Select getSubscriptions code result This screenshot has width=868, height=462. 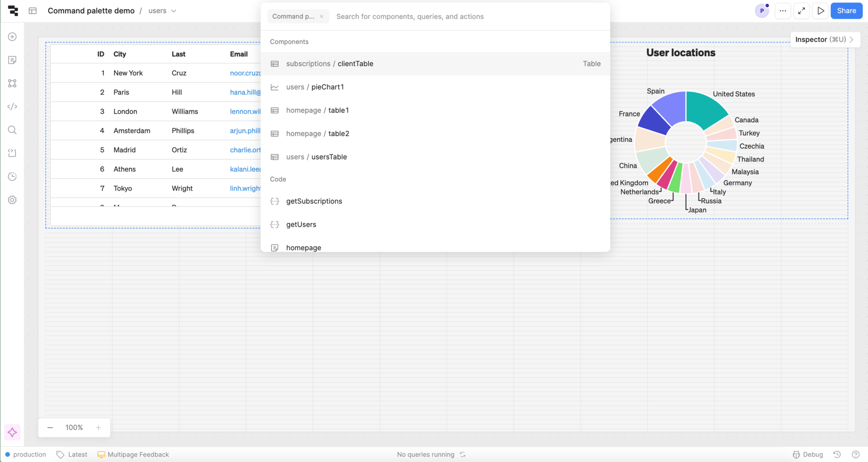[x=435, y=201]
